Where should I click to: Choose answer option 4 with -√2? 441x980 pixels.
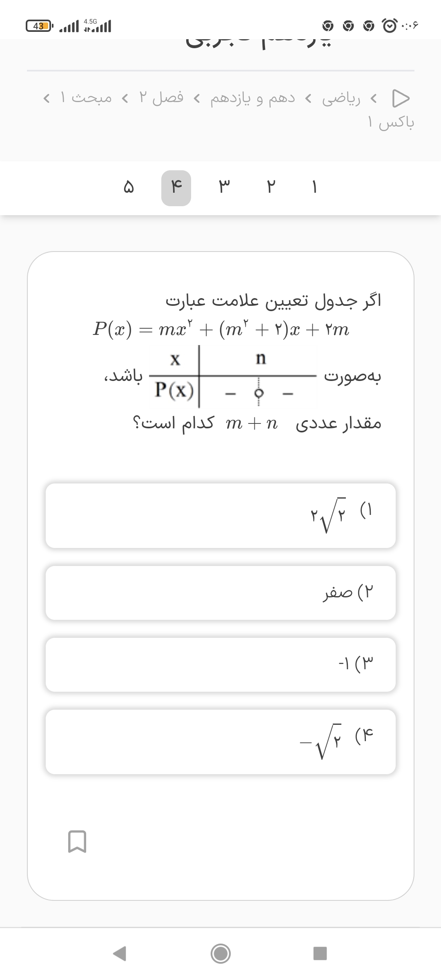(220, 742)
